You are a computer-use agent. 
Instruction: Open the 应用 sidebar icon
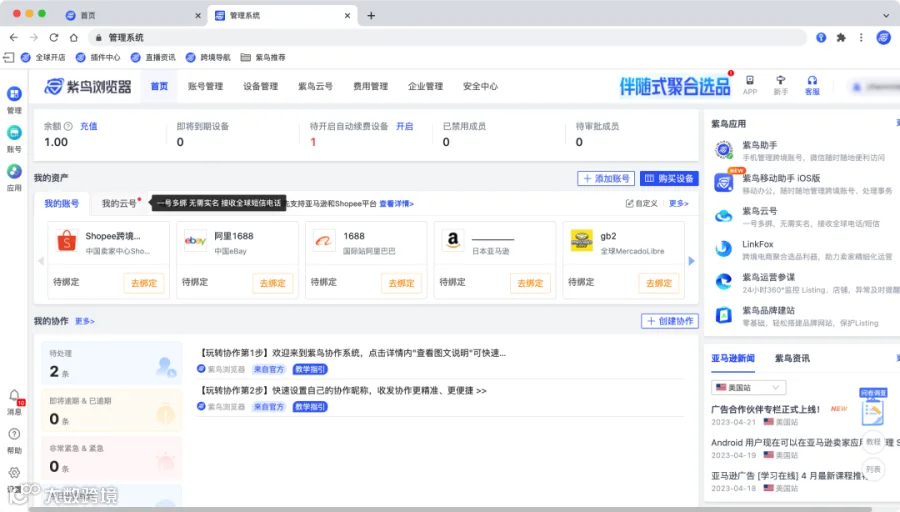[x=14, y=172]
